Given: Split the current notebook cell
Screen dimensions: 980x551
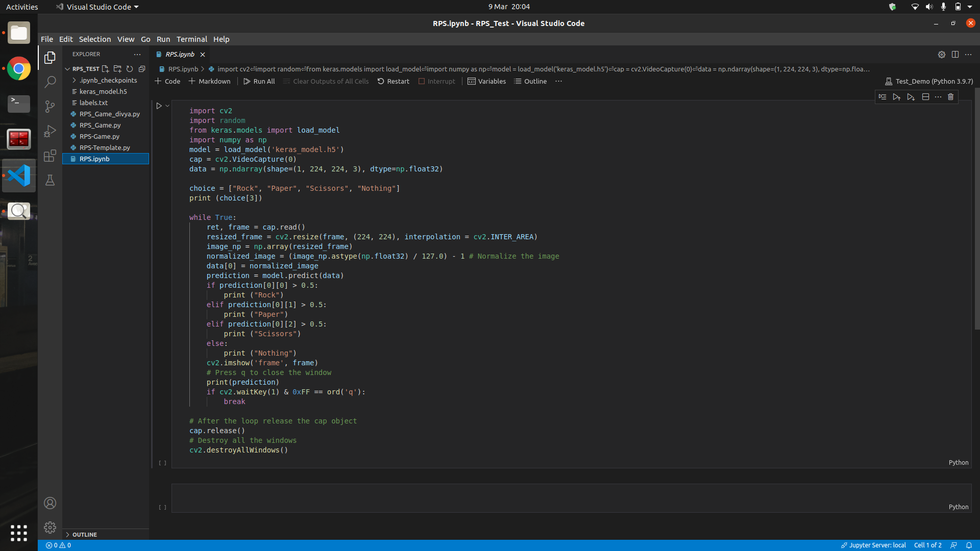Looking at the screenshot, I should pos(925,97).
